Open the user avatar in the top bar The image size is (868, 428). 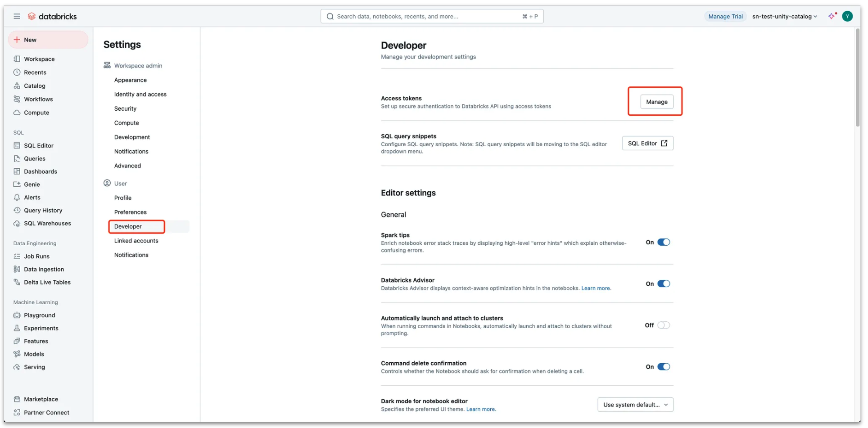[x=847, y=16]
